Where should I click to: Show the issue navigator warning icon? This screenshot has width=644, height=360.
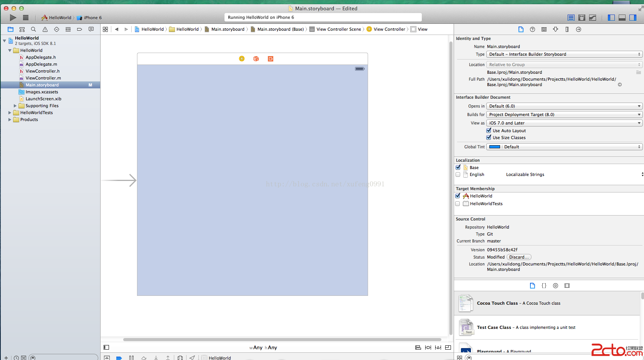[x=45, y=29]
